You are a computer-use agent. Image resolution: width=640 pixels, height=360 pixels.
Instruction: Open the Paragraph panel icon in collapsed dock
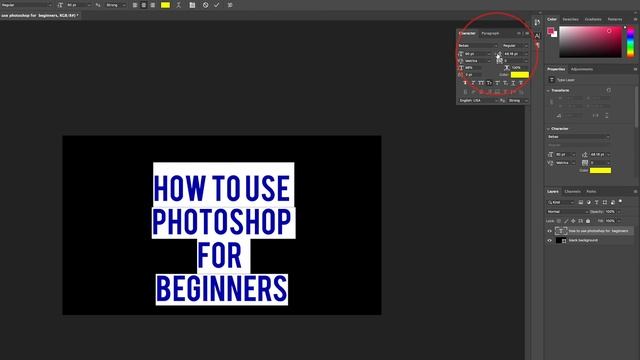(x=537, y=45)
